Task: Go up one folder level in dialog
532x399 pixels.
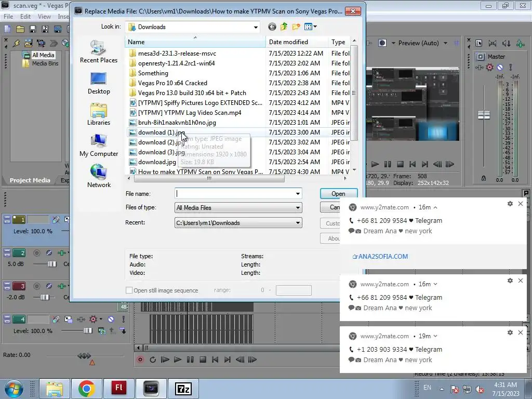Action: pyautogui.click(x=284, y=27)
